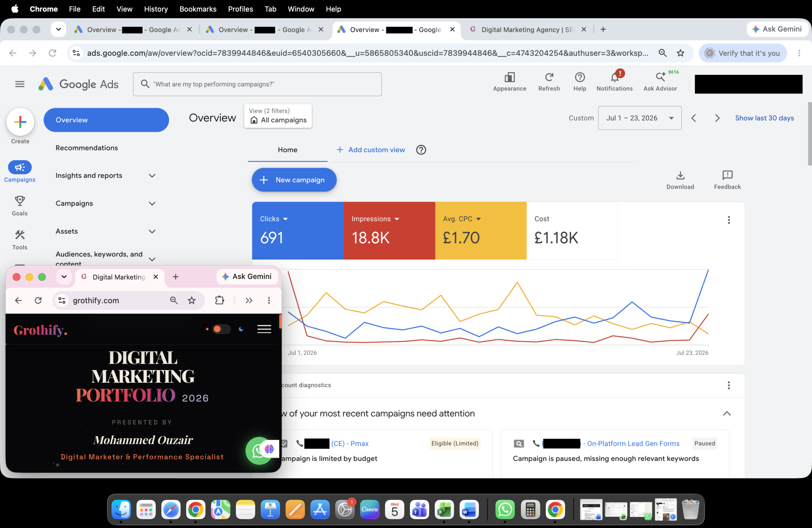The height and width of the screenshot is (528, 812).
Task: Switch to Digital Marketing Agency browser tab
Action: coord(527,30)
